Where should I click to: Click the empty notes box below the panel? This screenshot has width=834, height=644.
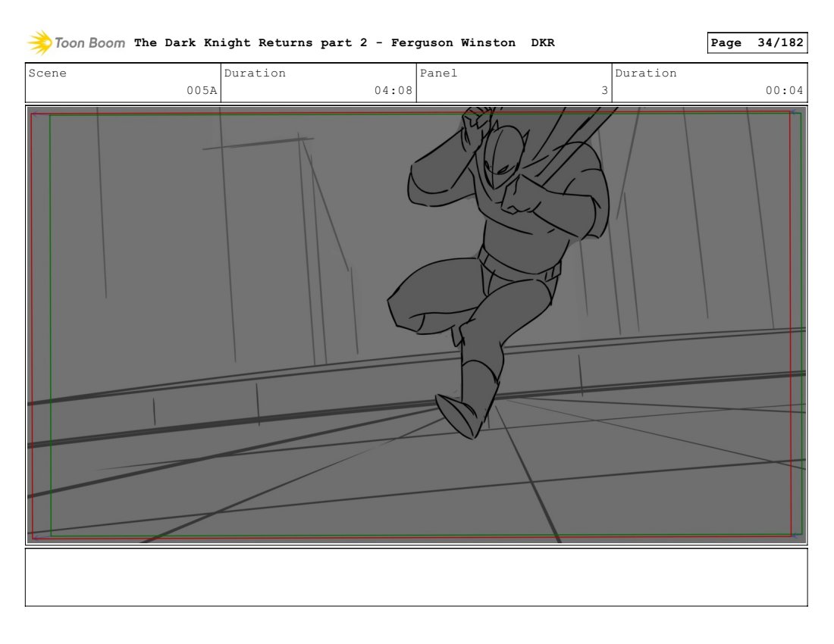point(416,577)
